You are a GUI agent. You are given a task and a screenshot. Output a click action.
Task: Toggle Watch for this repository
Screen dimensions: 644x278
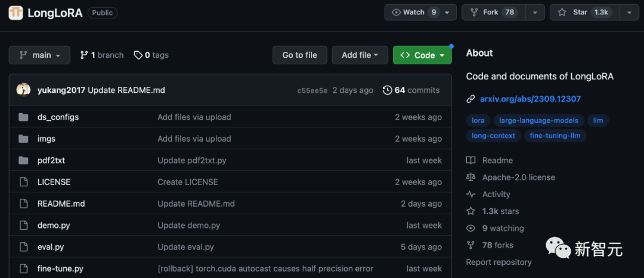[416, 13]
